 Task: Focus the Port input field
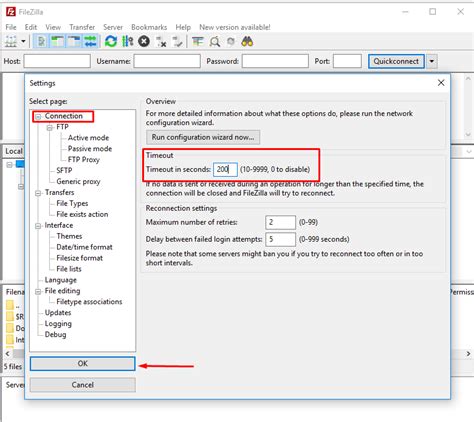pos(347,61)
